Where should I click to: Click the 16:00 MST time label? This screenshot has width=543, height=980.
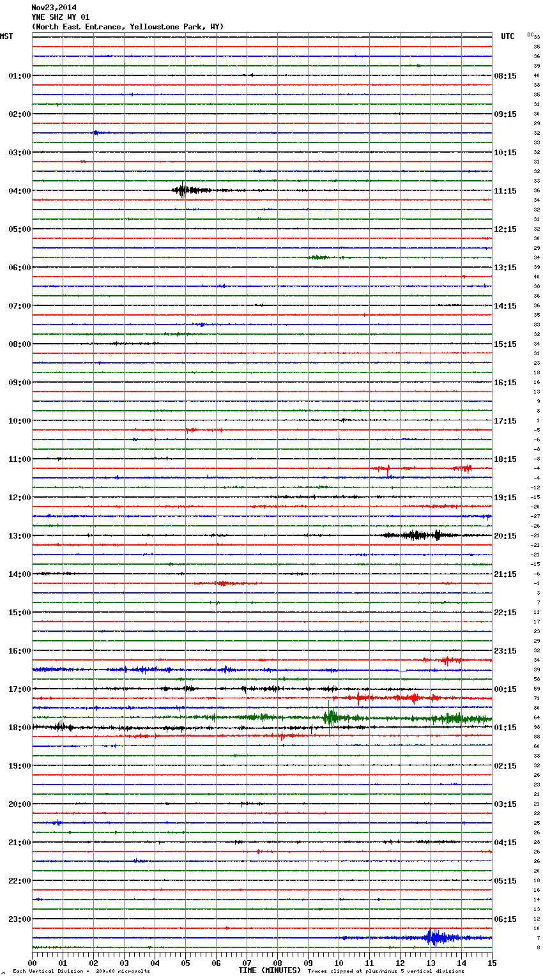point(19,651)
